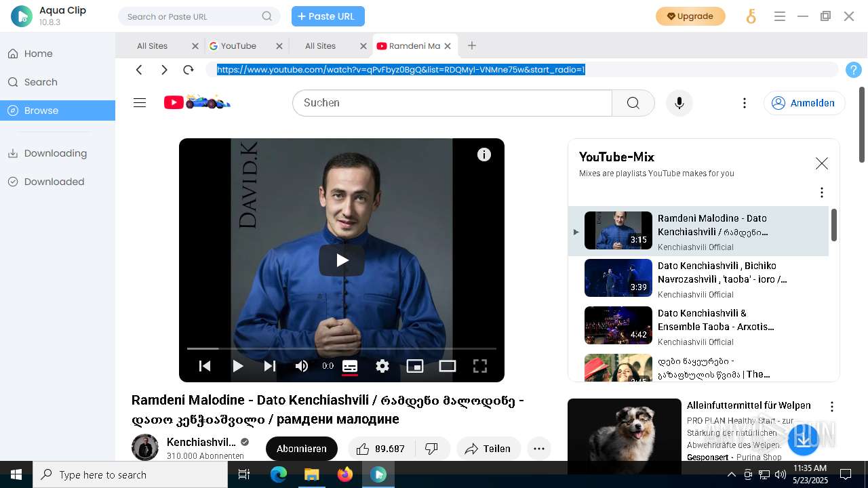Open a new browser tab with plus
Image resolution: width=868 pixels, height=488 pixels.
click(x=472, y=45)
